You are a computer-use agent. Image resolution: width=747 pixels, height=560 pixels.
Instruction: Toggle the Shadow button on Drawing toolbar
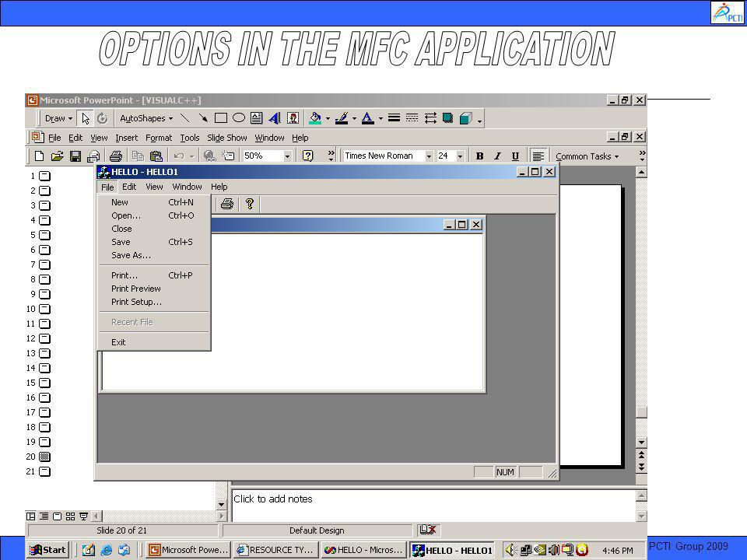pos(448,118)
